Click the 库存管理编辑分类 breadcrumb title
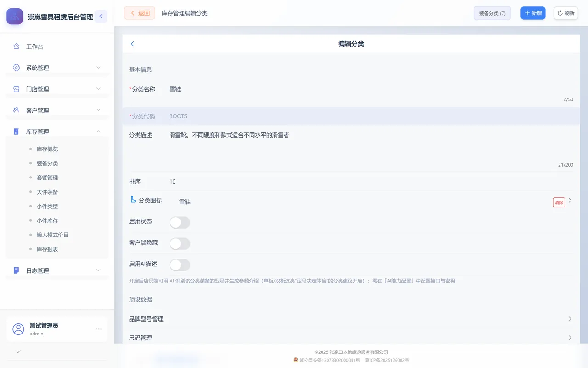The height and width of the screenshot is (368, 588). pyautogui.click(x=185, y=13)
